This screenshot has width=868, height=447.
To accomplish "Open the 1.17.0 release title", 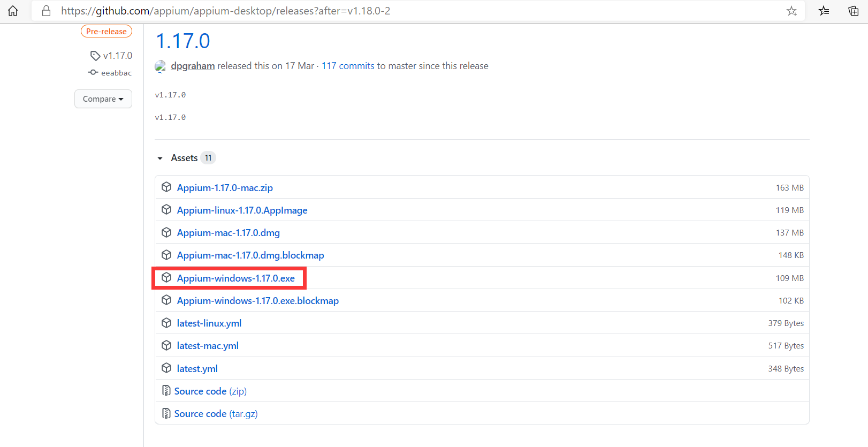I will click(x=183, y=41).
